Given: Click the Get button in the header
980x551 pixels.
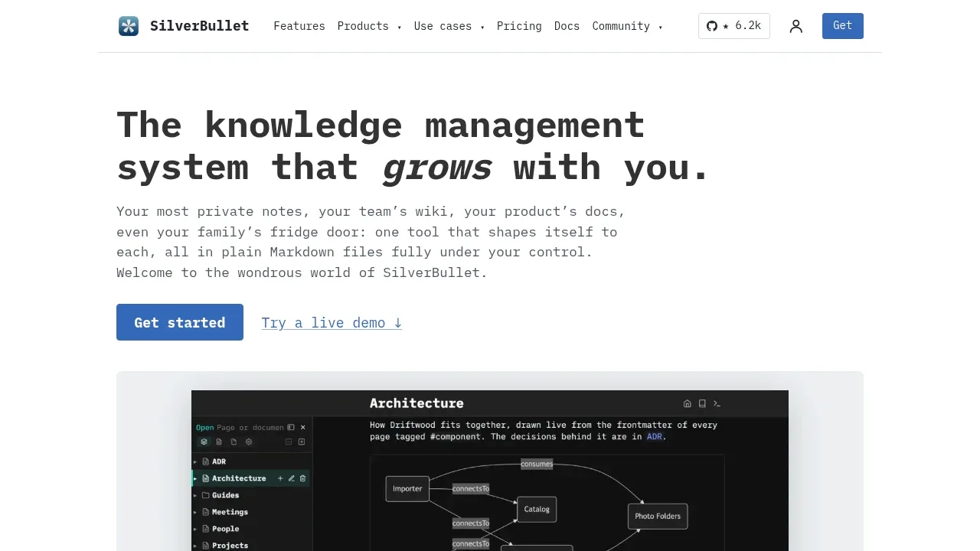Looking at the screenshot, I should click(x=843, y=26).
